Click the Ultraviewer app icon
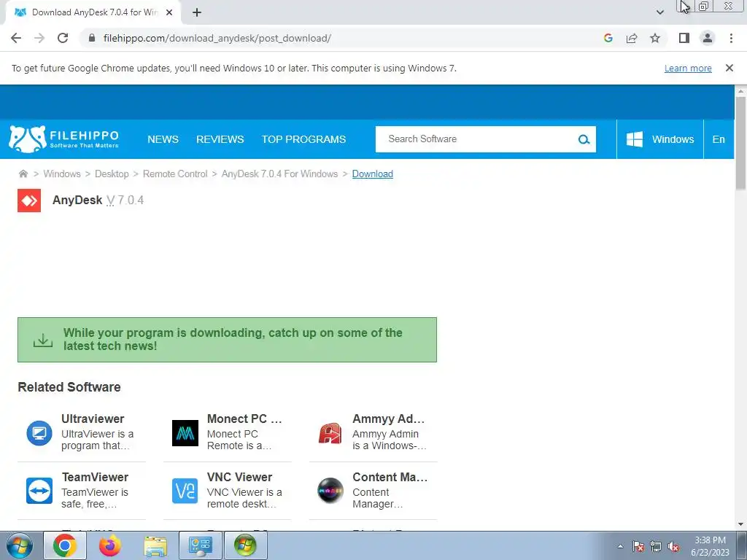The height and width of the screenshot is (560, 747). tap(39, 433)
